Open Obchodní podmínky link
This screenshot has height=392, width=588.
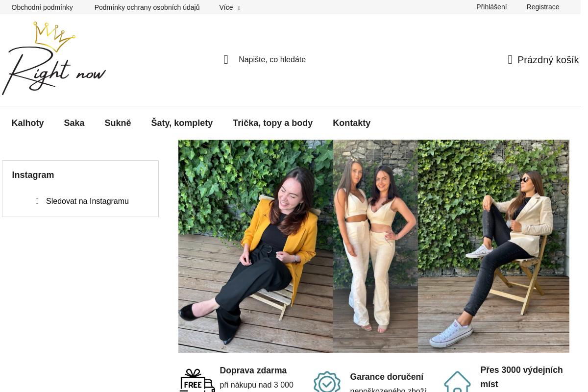42,7
